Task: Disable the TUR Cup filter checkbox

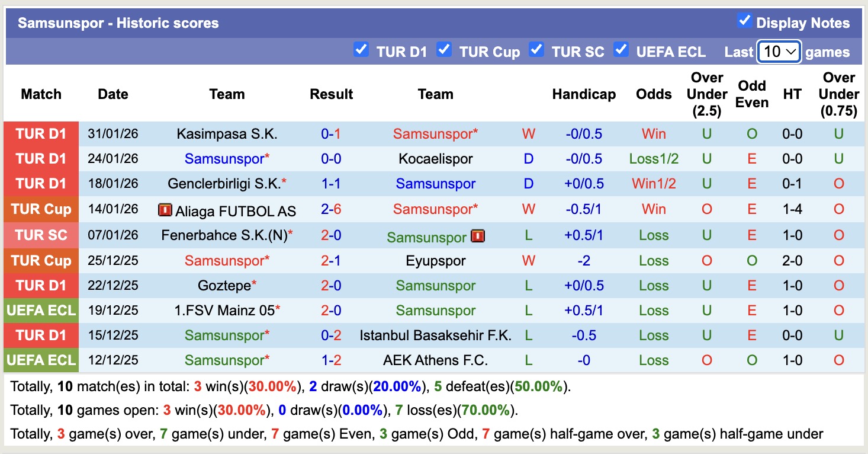Action: point(444,50)
